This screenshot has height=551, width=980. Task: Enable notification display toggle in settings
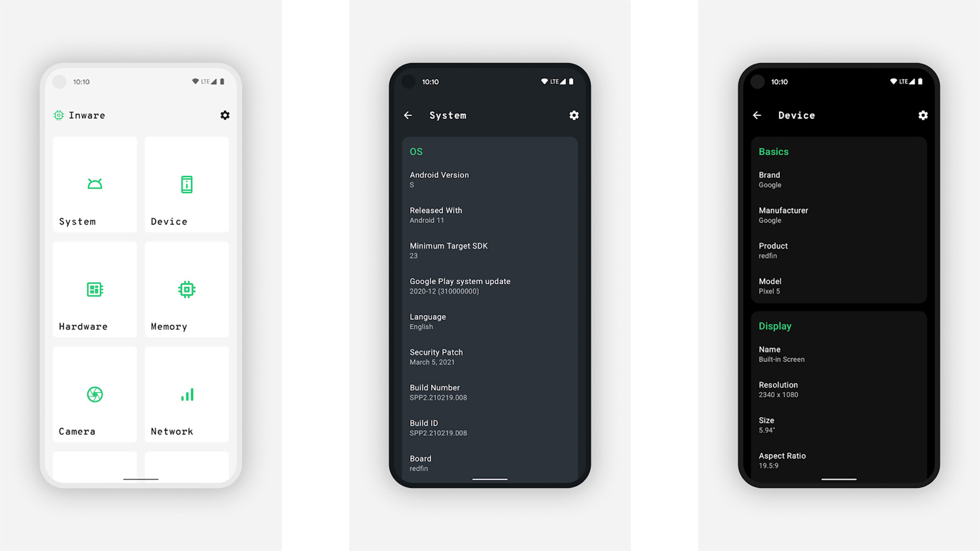pyautogui.click(x=225, y=115)
